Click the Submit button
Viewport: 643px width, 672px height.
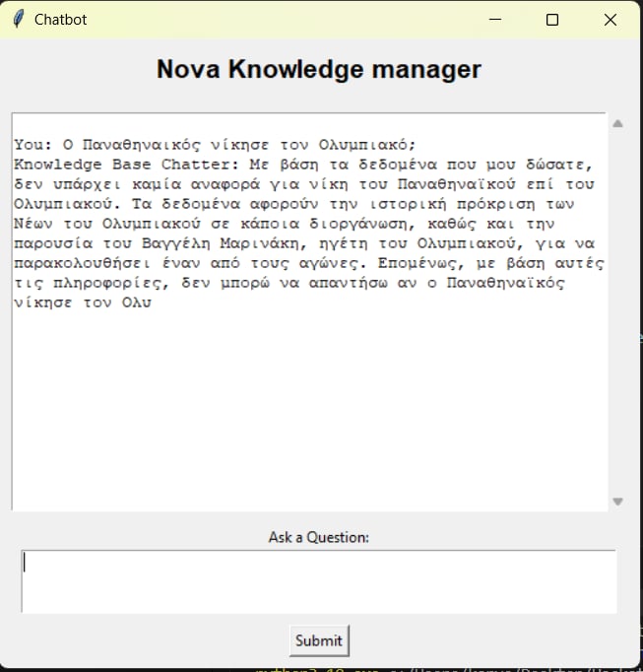[319, 640]
